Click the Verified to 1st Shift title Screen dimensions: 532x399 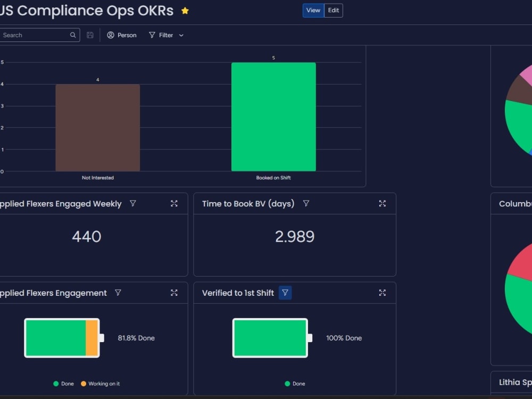[x=238, y=293]
